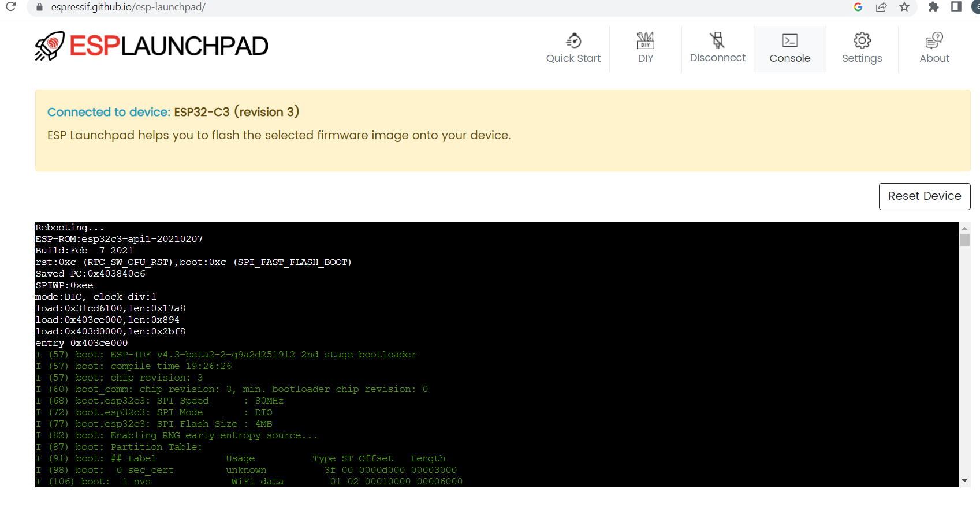
Task: Click the 'Rebooting...' console line
Action: tap(70, 228)
